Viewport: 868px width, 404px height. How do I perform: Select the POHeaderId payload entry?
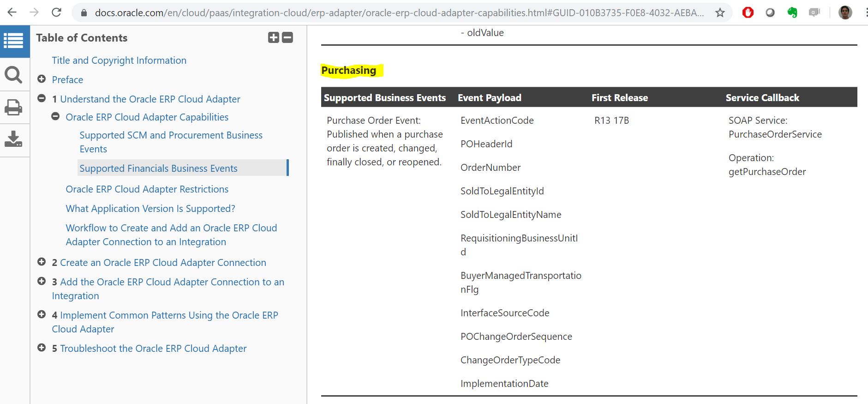coord(486,144)
